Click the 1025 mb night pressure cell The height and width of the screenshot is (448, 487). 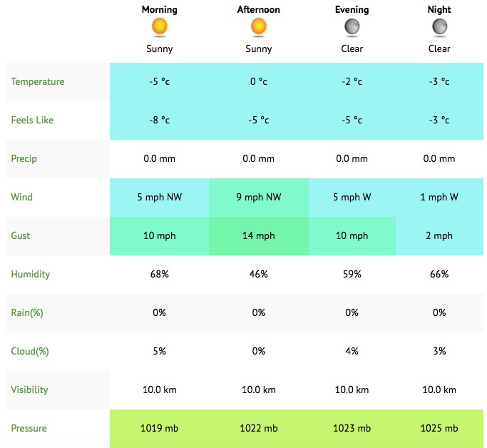click(439, 429)
